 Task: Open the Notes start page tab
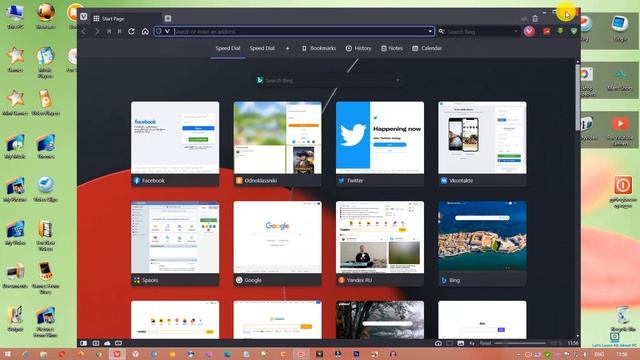pyautogui.click(x=392, y=48)
